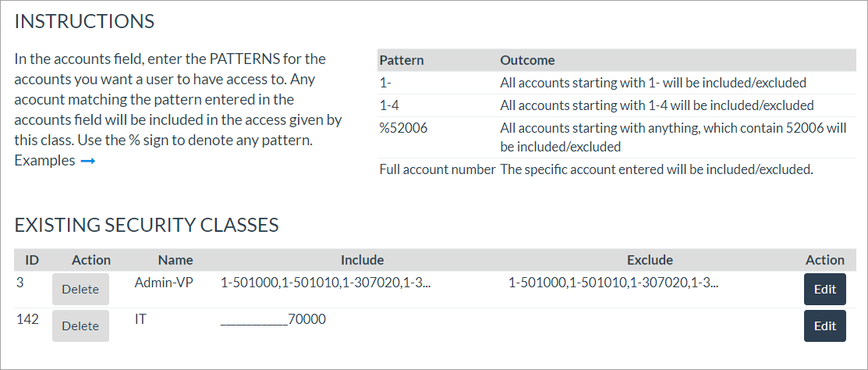Click the Exclude column header
Viewport: 868px width, 370px height.
point(650,260)
